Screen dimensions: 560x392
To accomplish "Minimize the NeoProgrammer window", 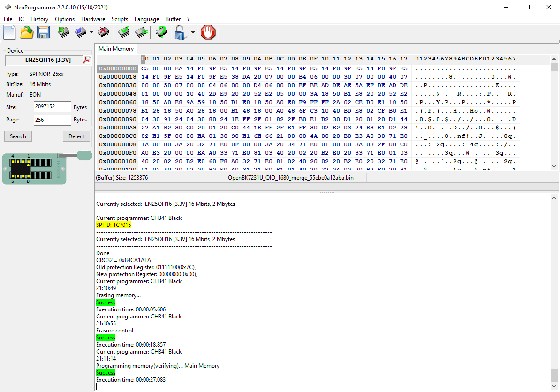I will coord(506,7).
